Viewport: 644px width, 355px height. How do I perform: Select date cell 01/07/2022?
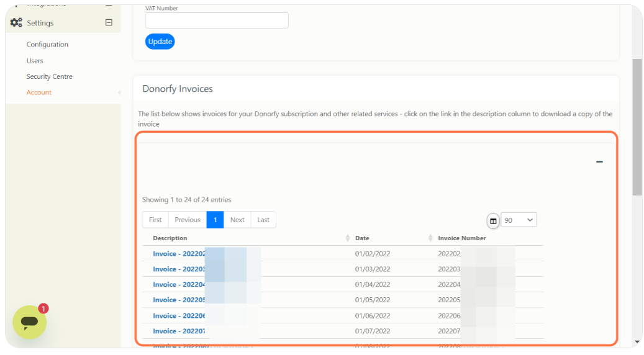(x=373, y=331)
